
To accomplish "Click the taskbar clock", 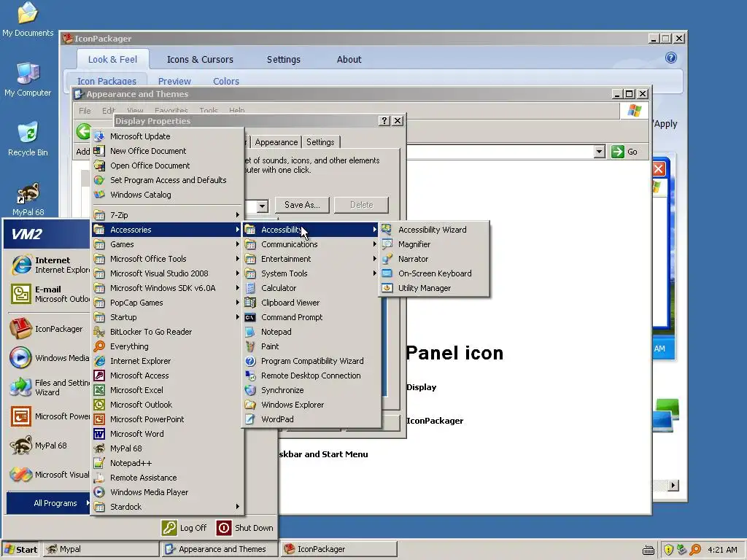I will coord(722,550).
